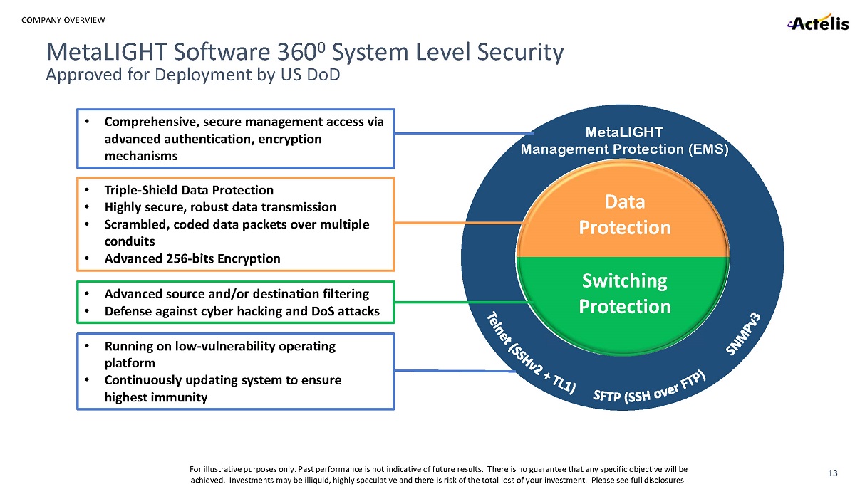Click the SFTP (SSH over FTP) label

pos(650,389)
